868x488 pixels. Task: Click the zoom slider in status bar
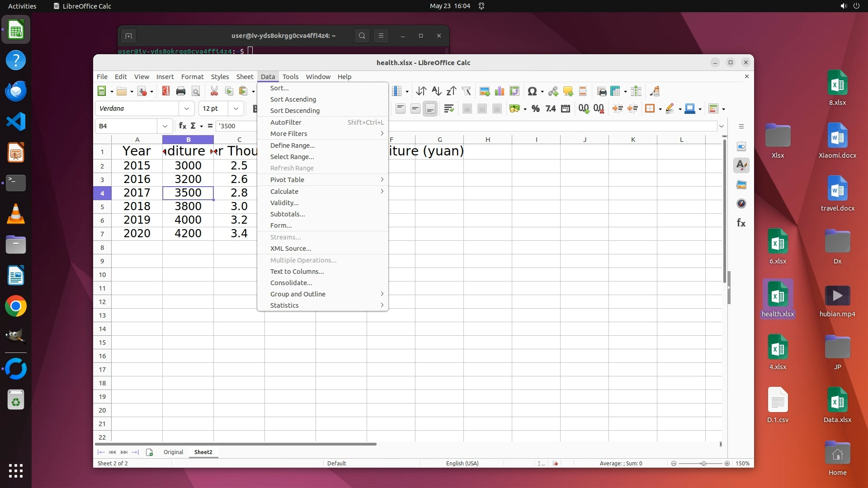(x=703, y=464)
